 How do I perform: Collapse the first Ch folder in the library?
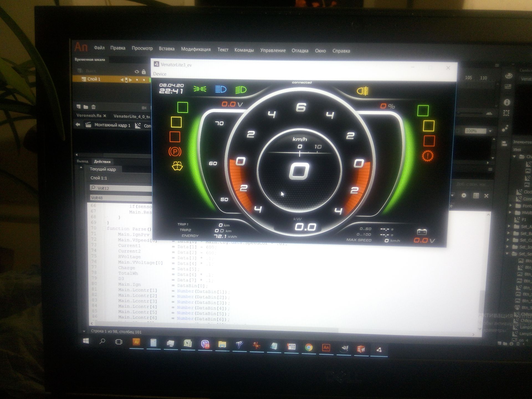coord(515,157)
